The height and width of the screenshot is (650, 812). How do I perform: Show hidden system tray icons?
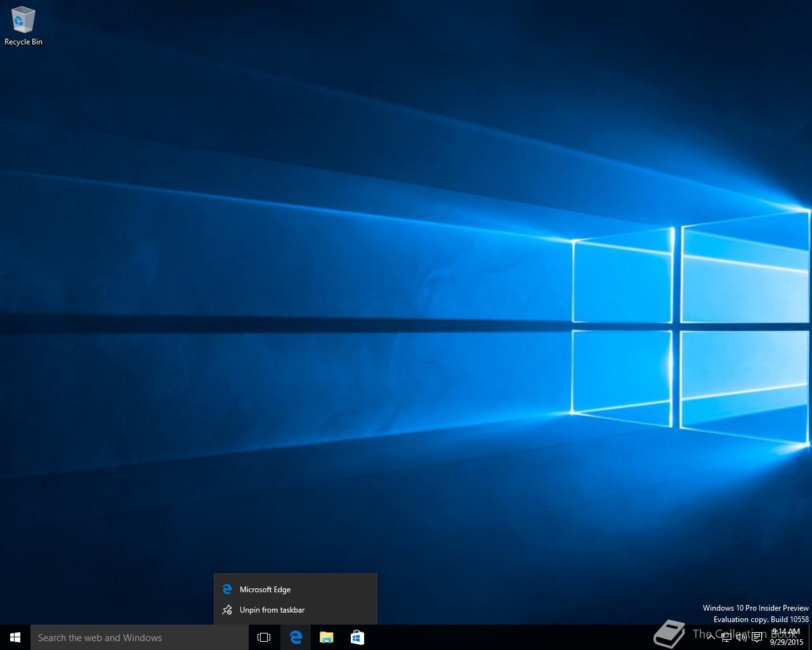tap(711, 637)
